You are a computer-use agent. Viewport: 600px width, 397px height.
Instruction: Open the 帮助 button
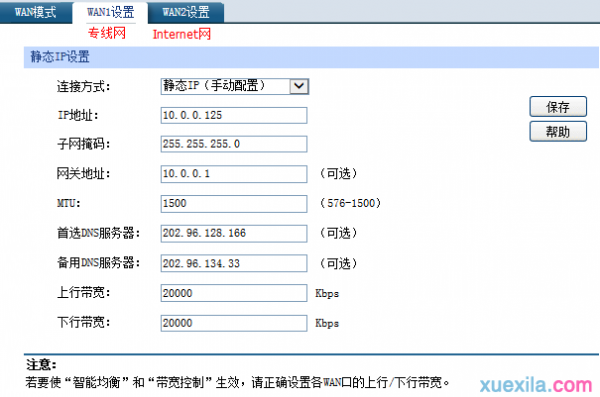[558, 132]
